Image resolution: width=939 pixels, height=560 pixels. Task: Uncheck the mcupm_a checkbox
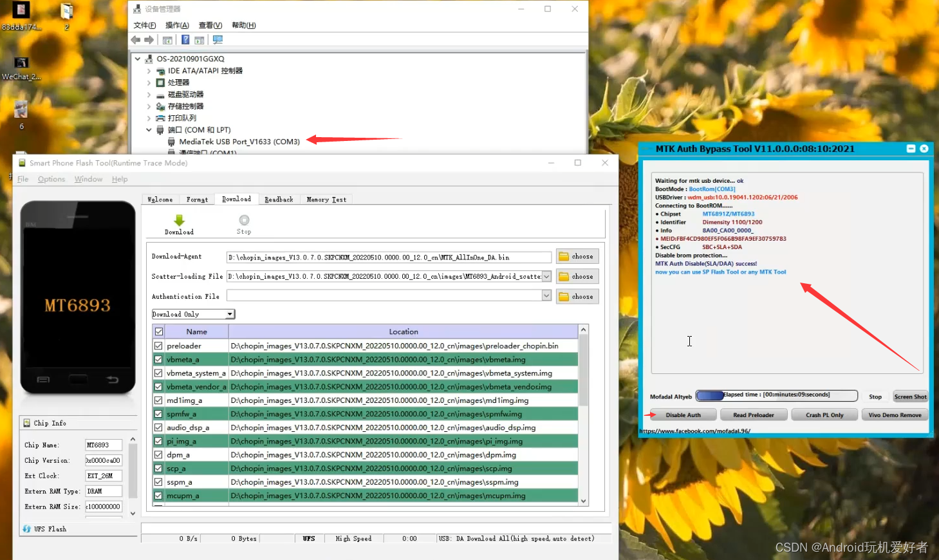pos(158,496)
